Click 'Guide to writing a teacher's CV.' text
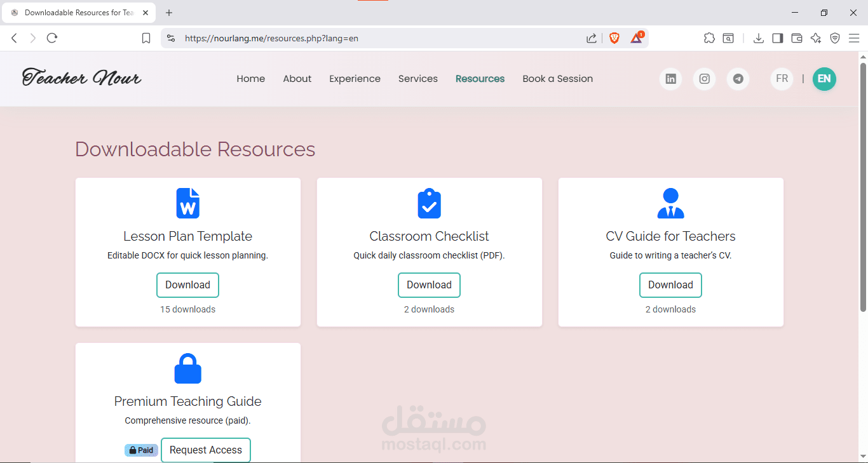This screenshot has width=868, height=463. point(670,255)
